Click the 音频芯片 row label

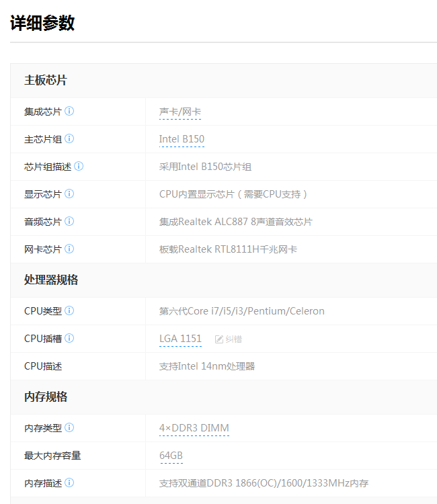click(x=43, y=222)
